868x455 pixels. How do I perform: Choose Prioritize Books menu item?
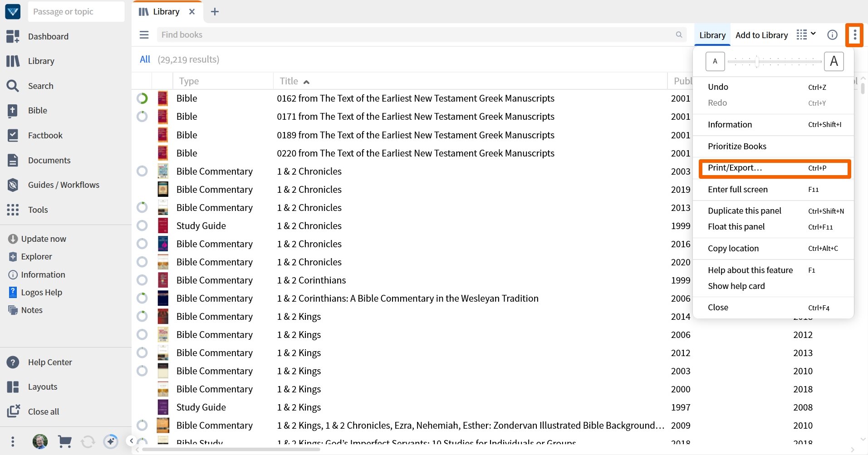point(774,146)
